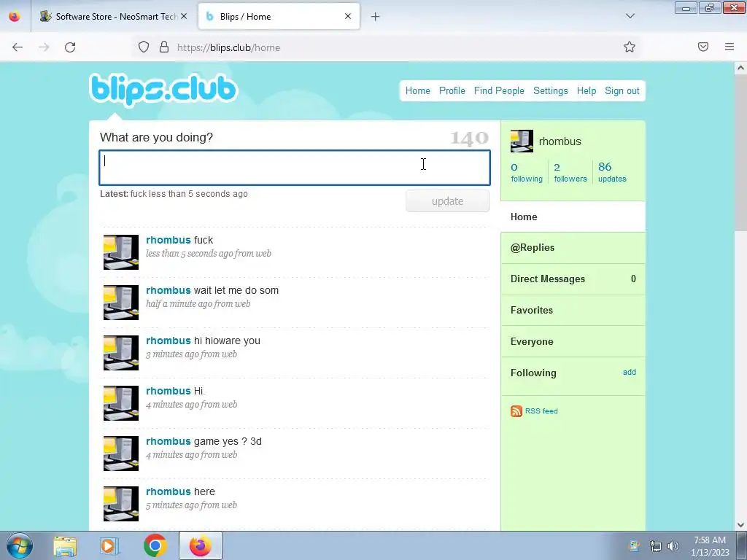Screen dimensions: 747x560
Task: Click the volume speaker tray icon
Action: pos(673,546)
